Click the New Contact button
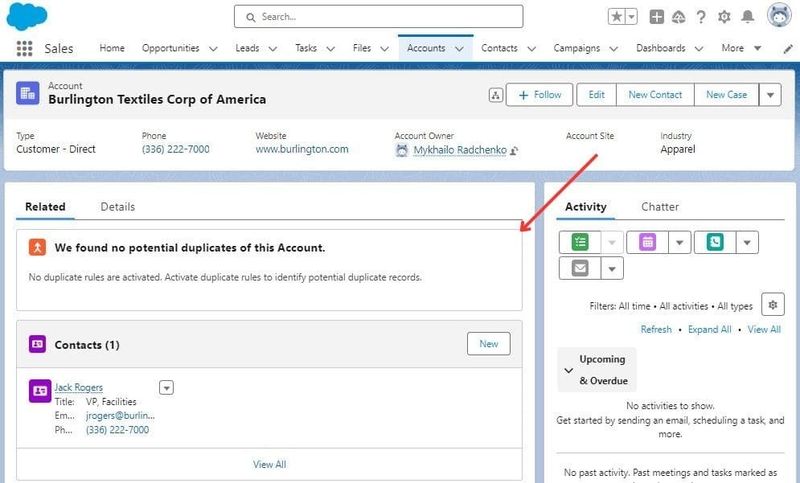Viewport: 800px width, 483px height. pyautogui.click(x=655, y=95)
